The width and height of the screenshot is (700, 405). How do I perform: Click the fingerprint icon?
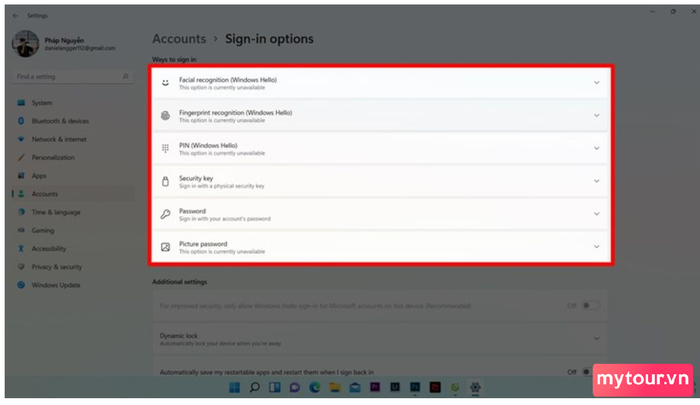coord(165,116)
